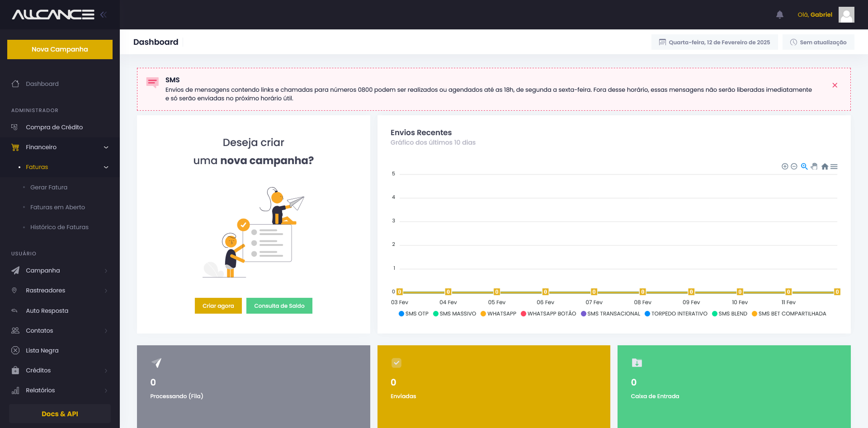The width and height of the screenshot is (868, 428).
Task: Click the date calendar button
Action: pyautogui.click(x=714, y=42)
